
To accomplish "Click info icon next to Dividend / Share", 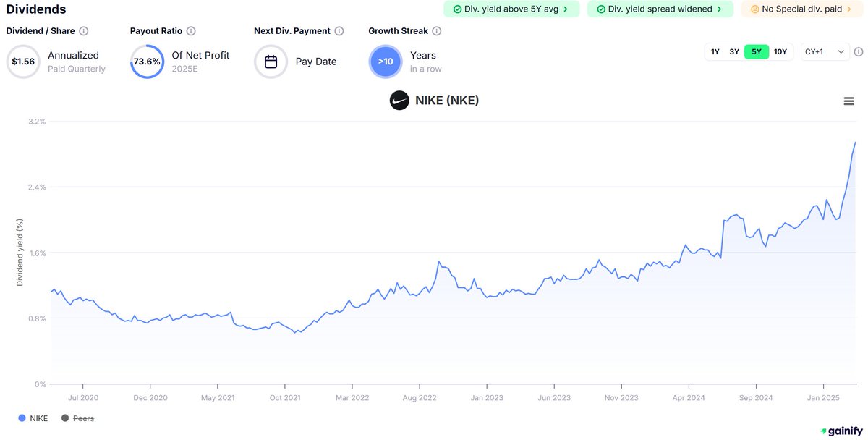I will (84, 31).
